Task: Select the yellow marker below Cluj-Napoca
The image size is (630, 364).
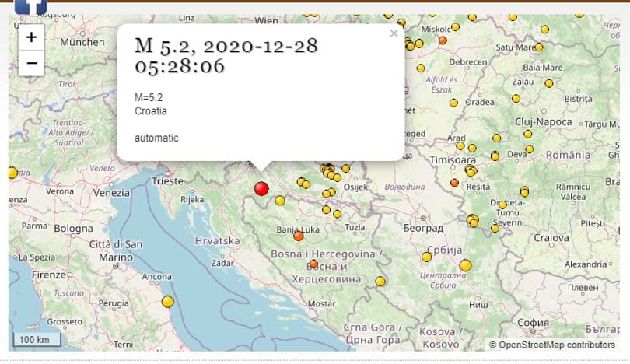Action: (528, 135)
